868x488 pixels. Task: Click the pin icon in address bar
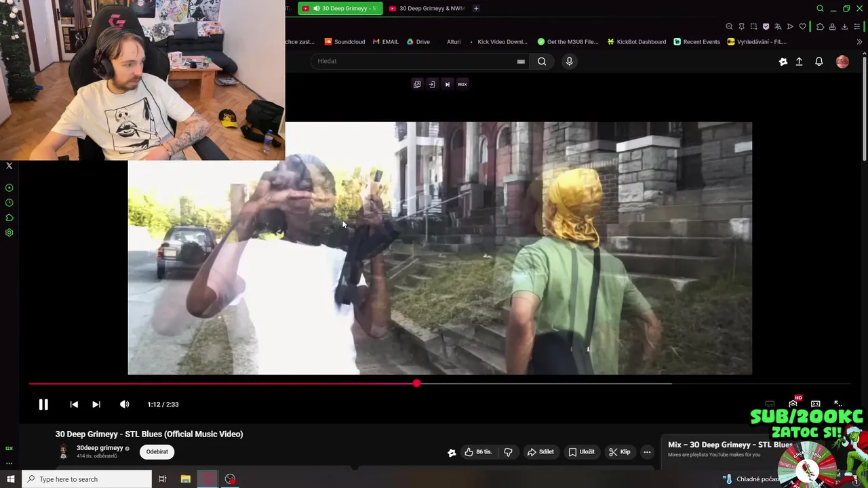tap(741, 26)
